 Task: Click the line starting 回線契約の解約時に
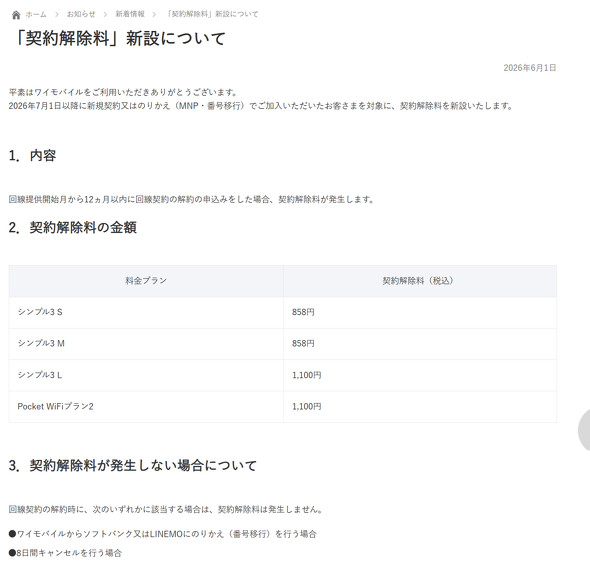[166, 509]
